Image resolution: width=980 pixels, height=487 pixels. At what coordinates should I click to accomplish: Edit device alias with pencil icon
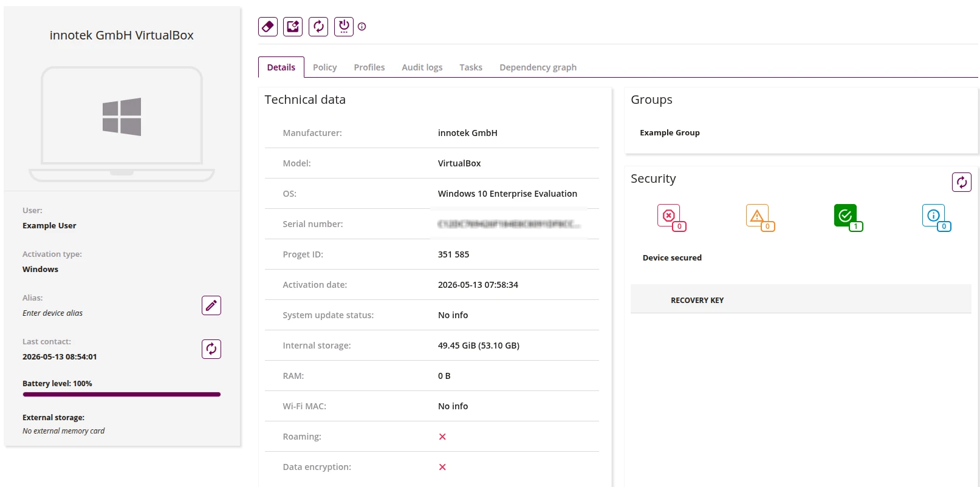pyautogui.click(x=211, y=305)
